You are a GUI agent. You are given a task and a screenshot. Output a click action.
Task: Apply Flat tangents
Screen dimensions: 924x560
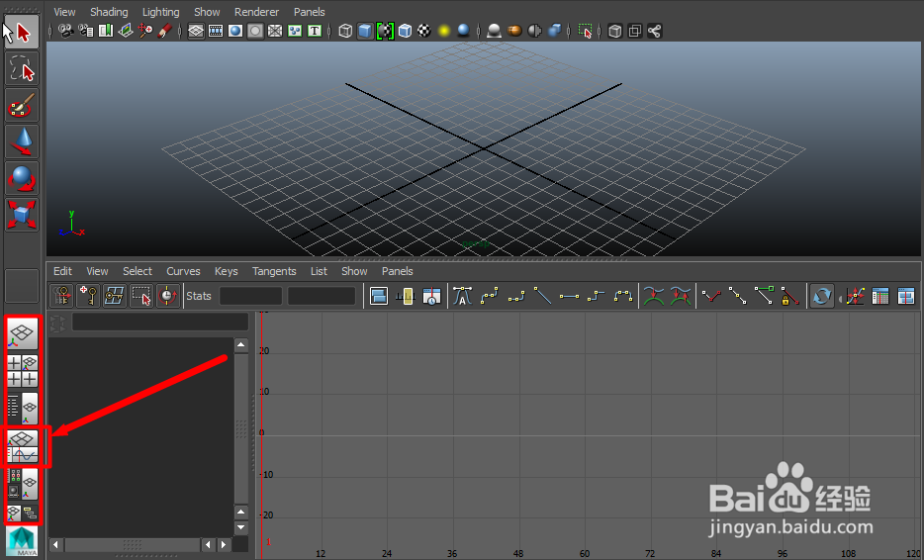569,295
